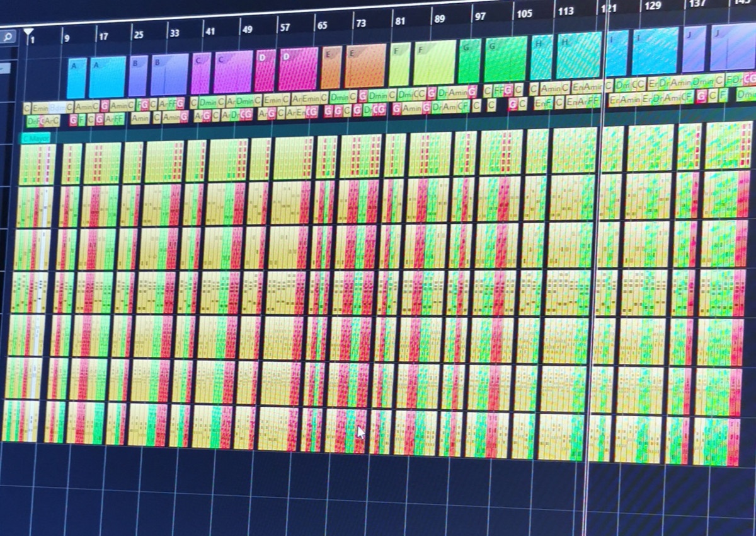Image resolution: width=756 pixels, height=536 pixels.
Task: Select the wider second arranger part B
Action: pyautogui.click(x=169, y=74)
